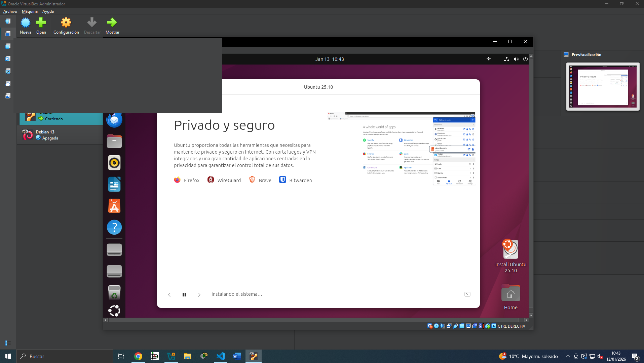Open Visual Studio Code from taskbar
The image size is (644, 363).
[220, 356]
